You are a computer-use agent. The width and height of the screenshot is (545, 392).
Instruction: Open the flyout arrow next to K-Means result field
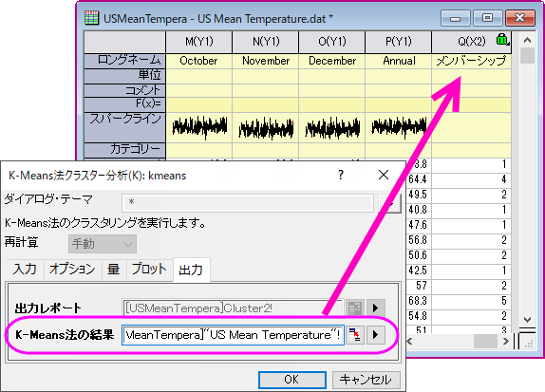point(376,335)
